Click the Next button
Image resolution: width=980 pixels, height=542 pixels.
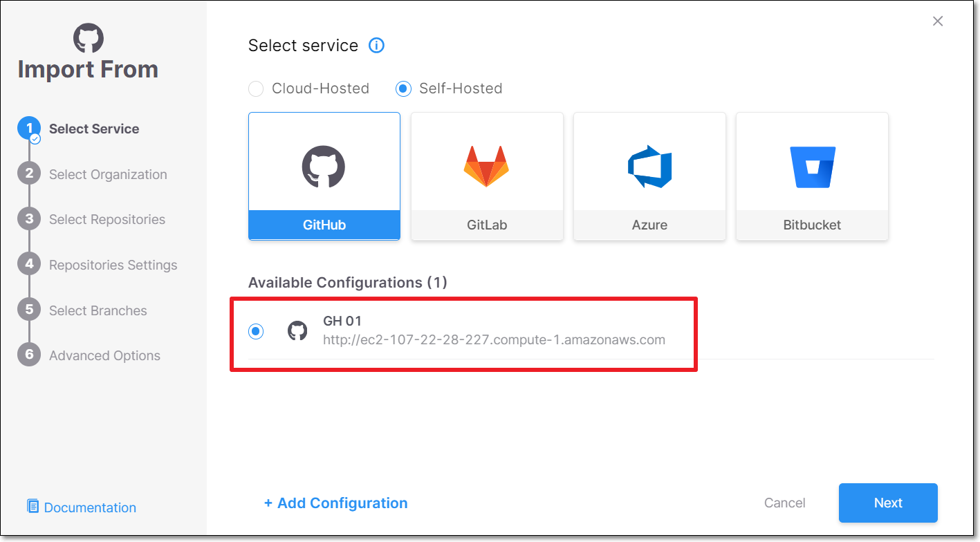888,503
